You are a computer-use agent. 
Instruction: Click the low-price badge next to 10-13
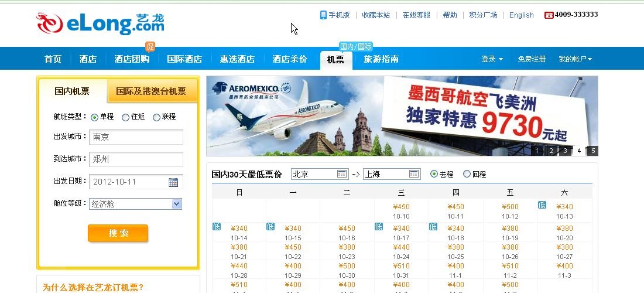click(x=542, y=205)
